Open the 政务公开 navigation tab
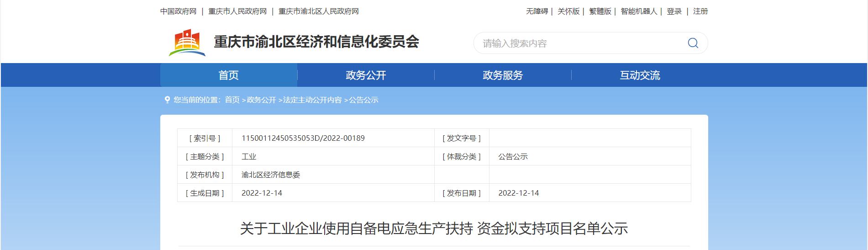 (x=366, y=75)
